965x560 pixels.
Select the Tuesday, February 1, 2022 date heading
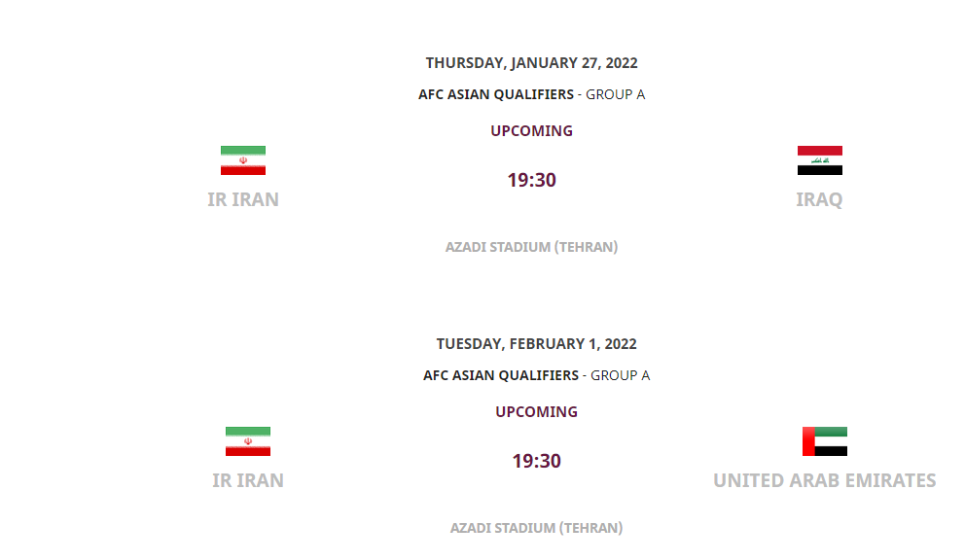[537, 344]
